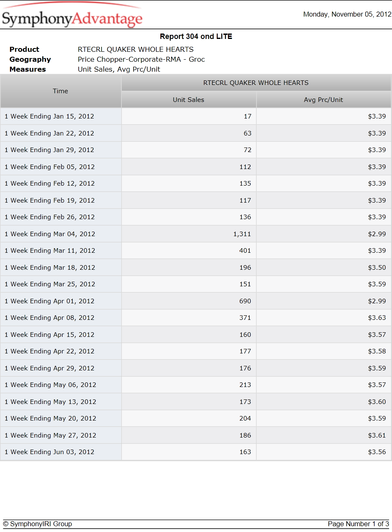Click the row label 1 Week Ending Jan 22, 2012
Image resolution: width=392 pixels, height=532 pixels.
tap(49, 133)
